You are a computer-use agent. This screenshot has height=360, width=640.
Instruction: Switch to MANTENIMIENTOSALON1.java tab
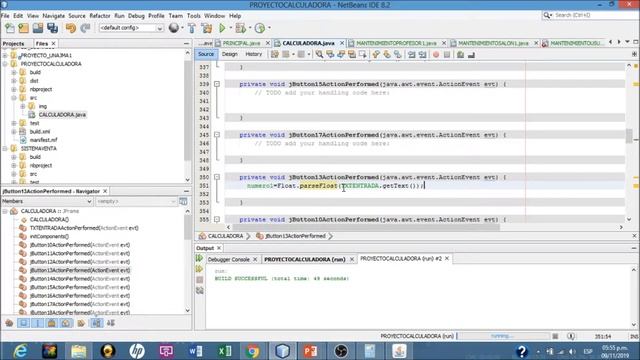click(493, 43)
